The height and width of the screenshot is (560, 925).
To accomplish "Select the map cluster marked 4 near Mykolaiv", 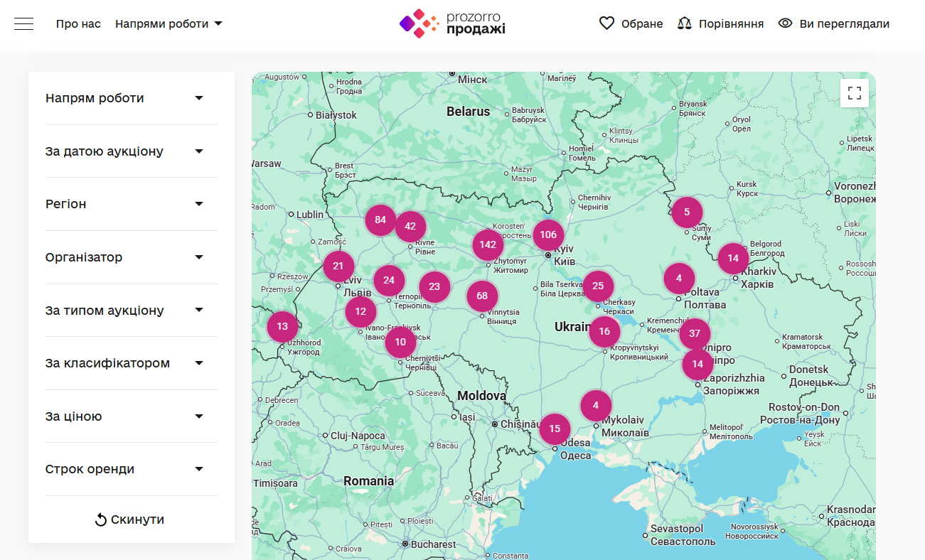I will tap(596, 406).
